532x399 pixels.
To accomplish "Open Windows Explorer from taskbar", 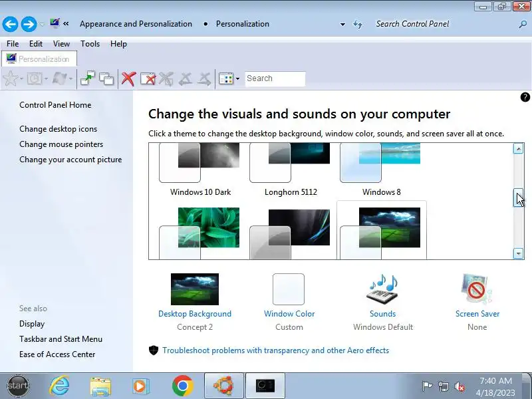I will pyautogui.click(x=100, y=386).
